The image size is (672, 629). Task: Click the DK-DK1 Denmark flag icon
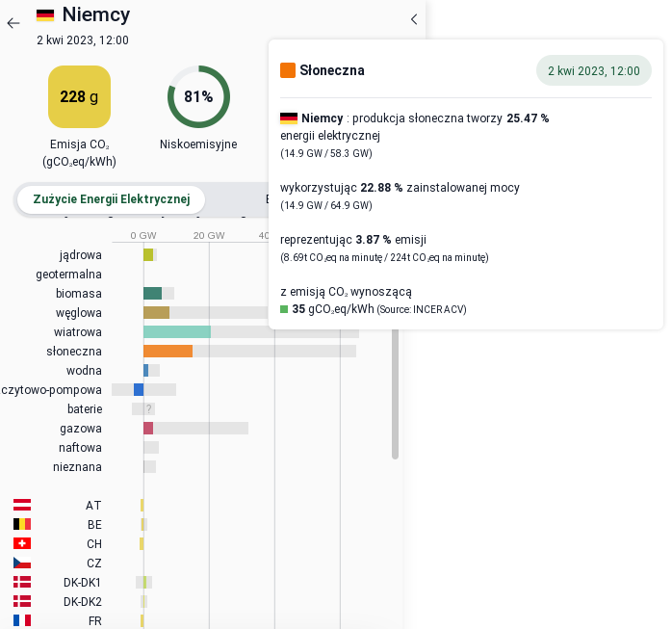[x=22, y=582]
